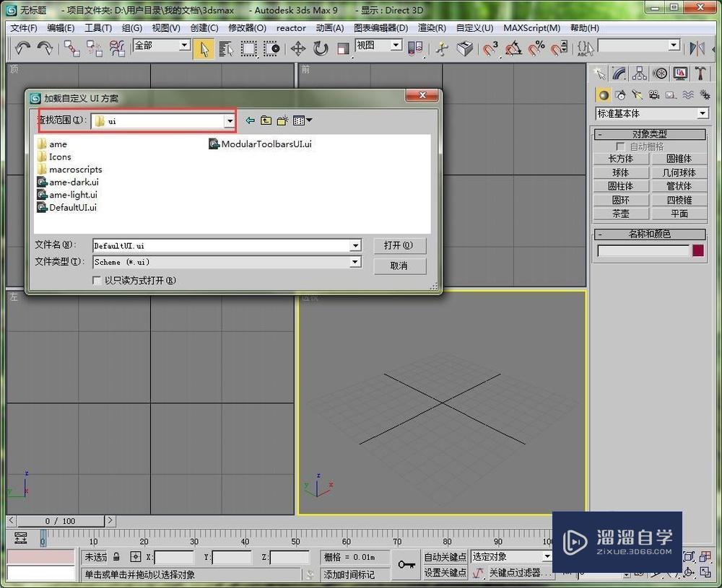Select the DefaultUI.ui file in the list
This screenshot has height=588, width=722.
71,207
